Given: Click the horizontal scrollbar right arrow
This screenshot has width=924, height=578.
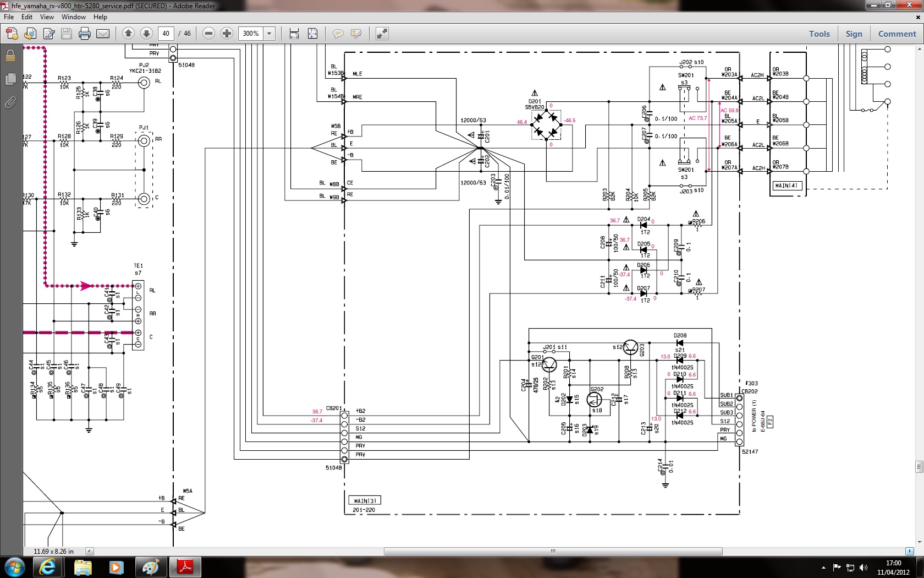Looking at the screenshot, I should pos(909,551).
